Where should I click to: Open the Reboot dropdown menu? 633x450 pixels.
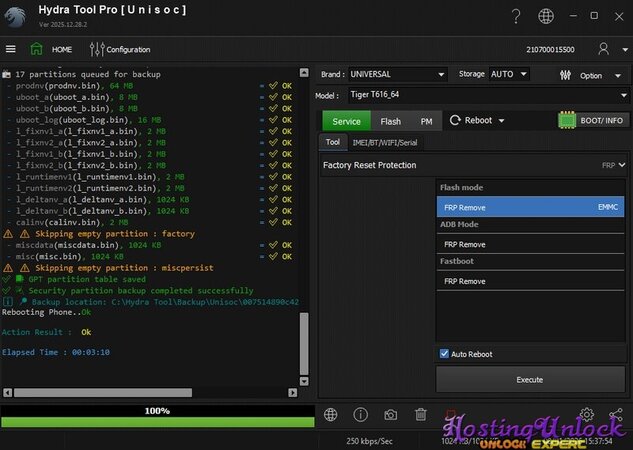pyautogui.click(x=477, y=121)
